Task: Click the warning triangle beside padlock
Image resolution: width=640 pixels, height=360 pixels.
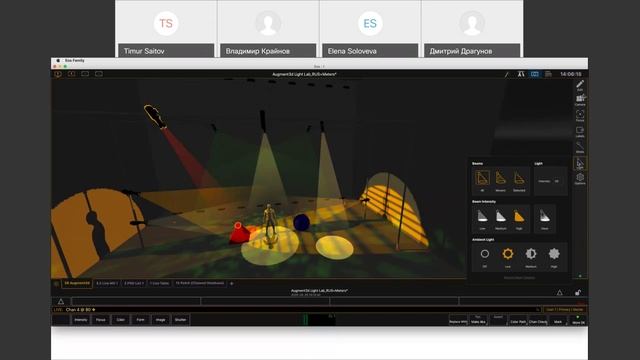Action: click(x=560, y=292)
